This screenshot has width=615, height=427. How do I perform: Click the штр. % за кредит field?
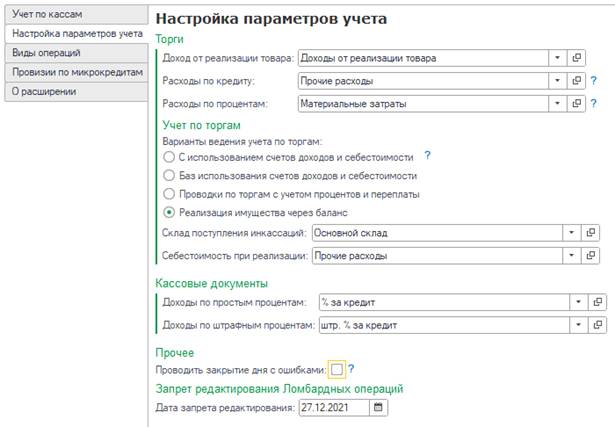point(444,325)
